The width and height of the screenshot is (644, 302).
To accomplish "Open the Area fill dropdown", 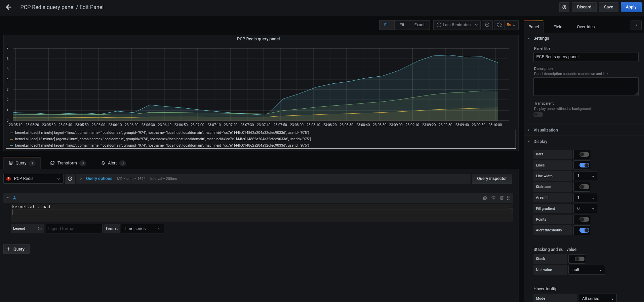I will coord(585,198).
